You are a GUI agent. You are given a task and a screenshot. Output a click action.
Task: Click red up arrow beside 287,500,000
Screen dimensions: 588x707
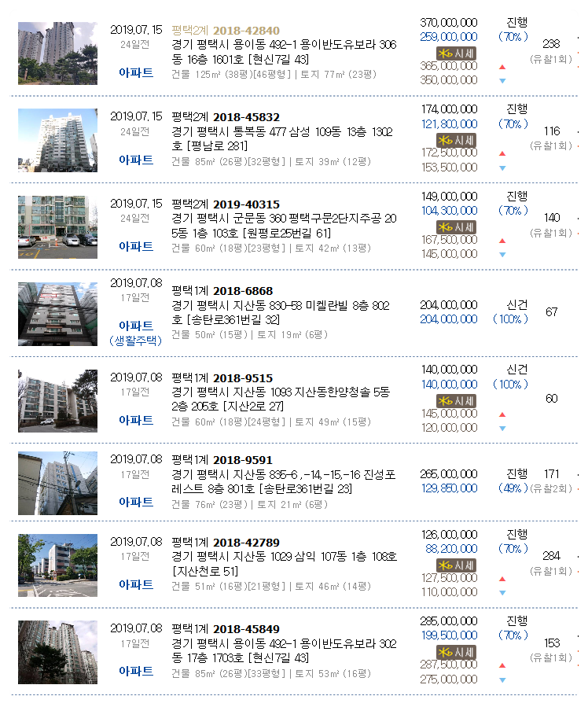(502, 665)
